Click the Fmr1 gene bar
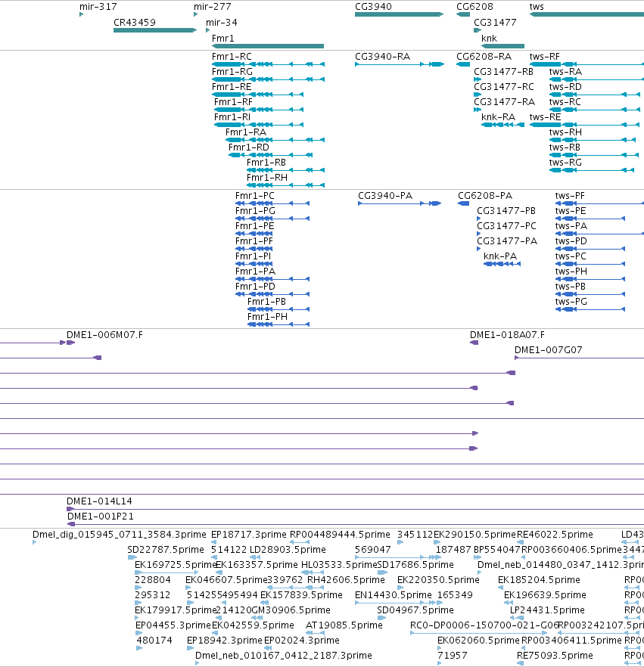 [x=268, y=46]
